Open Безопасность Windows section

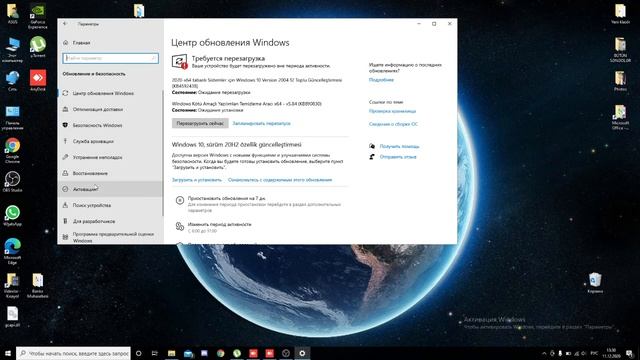110,125
